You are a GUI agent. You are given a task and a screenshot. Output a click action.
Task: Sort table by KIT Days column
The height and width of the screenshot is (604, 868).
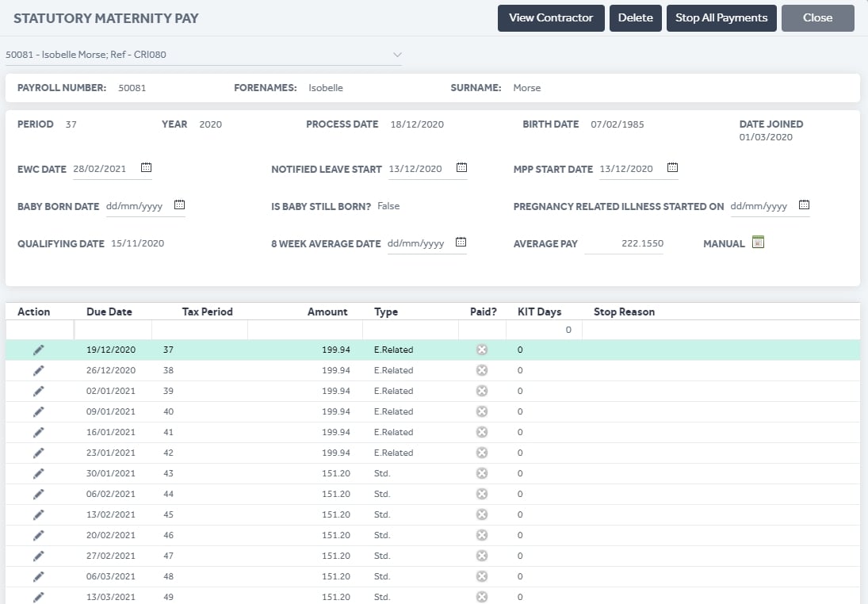click(x=539, y=312)
